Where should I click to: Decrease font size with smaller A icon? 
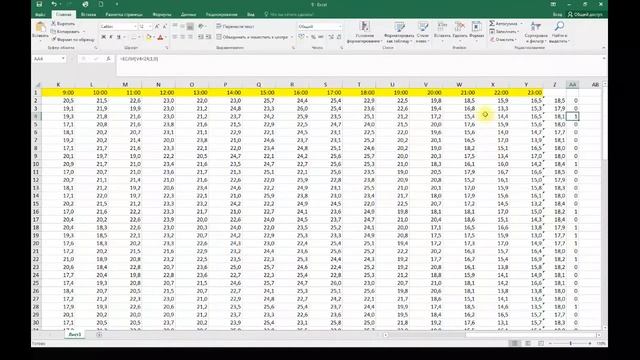coord(164,26)
